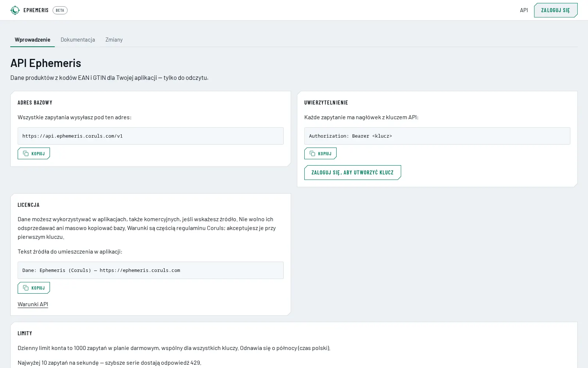Switch to the Zmiany tab

114,39
